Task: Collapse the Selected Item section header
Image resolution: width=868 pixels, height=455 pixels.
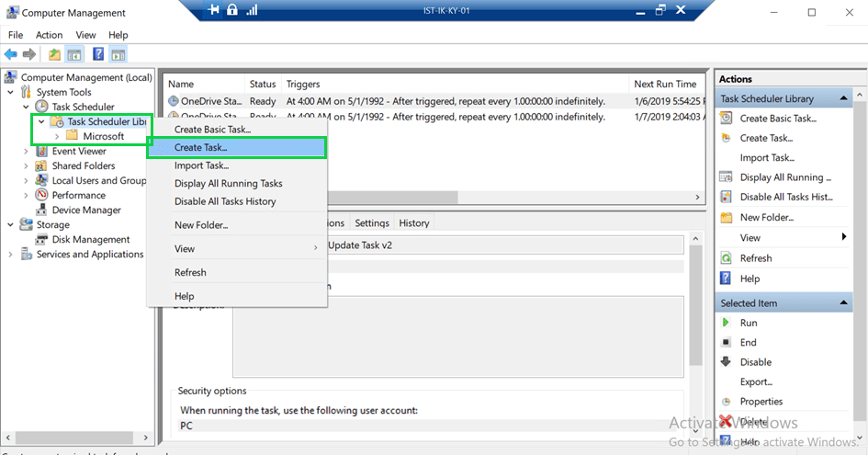Action: pos(844,303)
